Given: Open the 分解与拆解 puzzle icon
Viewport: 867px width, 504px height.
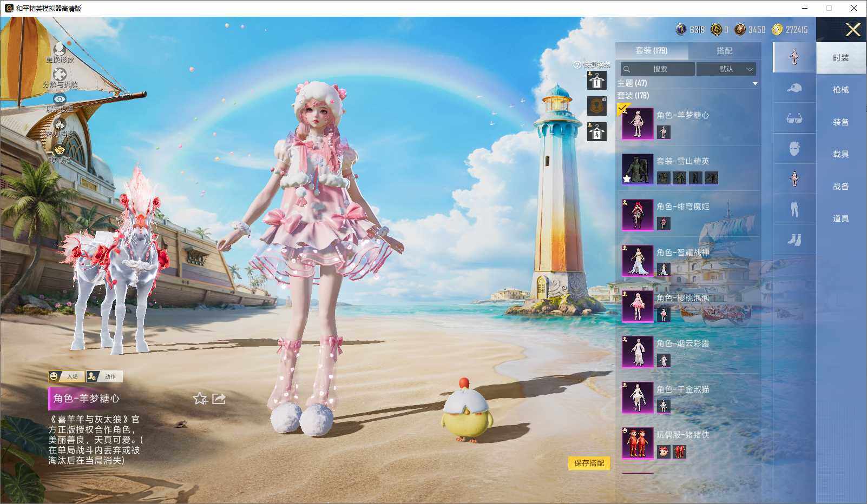Looking at the screenshot, I should [x=60, y=74].
